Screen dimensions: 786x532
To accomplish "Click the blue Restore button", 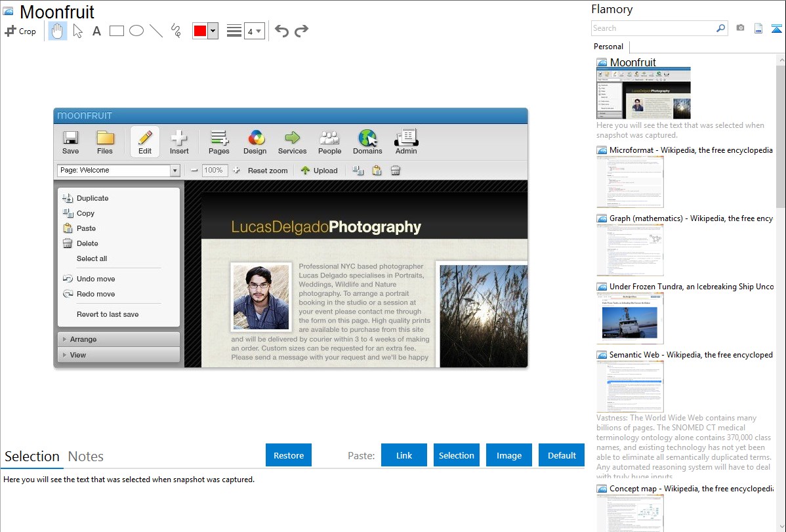I will point(289,455).
